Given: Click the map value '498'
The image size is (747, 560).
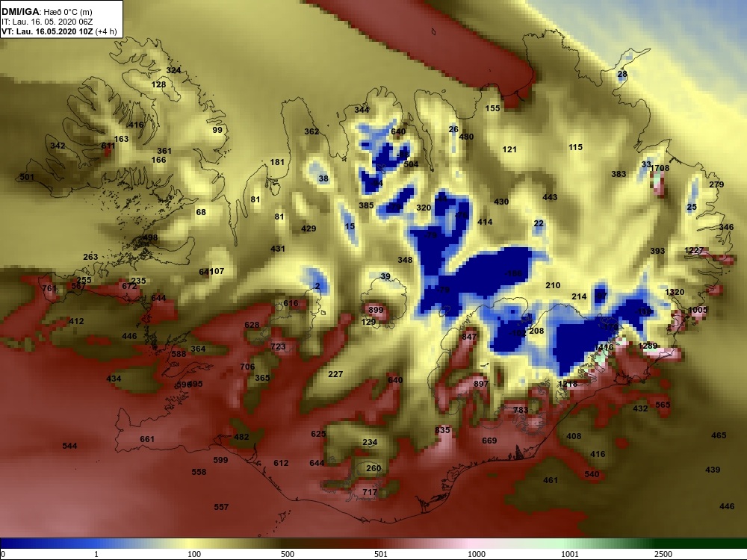Looking at the screenshot, I should coord(150,237).
